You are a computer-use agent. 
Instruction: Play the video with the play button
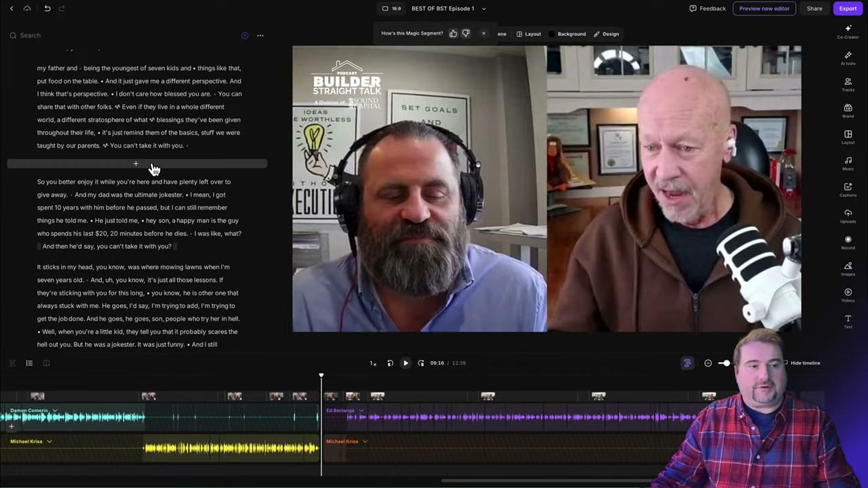pos(406,363)
